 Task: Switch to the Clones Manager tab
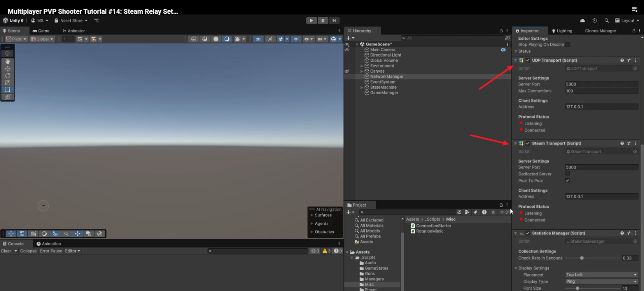[x=600, y=31]
